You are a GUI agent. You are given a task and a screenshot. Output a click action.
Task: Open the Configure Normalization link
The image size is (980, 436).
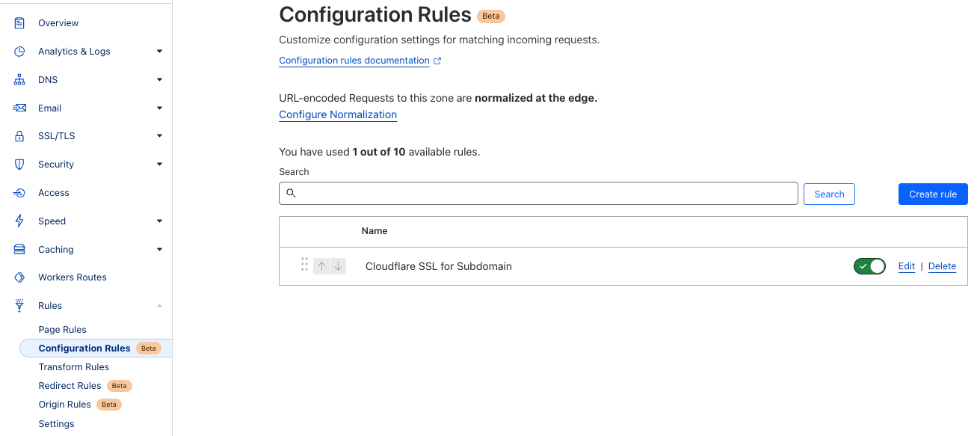coord(338,114)
